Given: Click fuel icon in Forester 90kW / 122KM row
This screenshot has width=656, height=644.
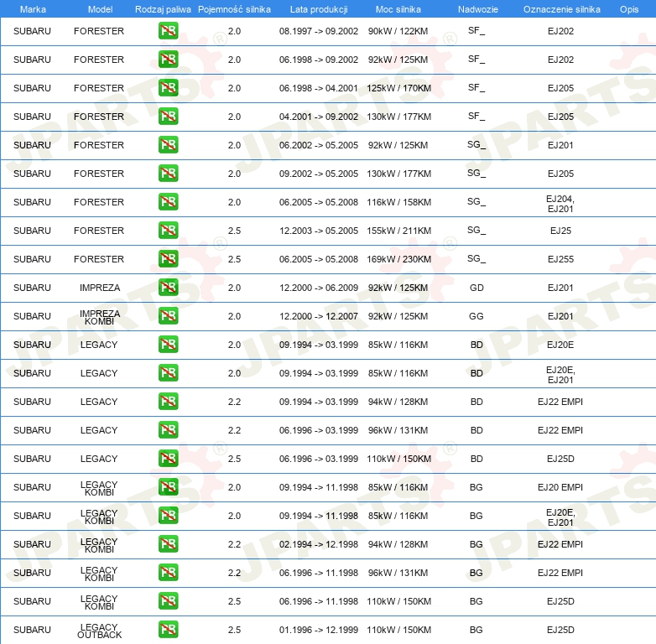Looking at the screenshot, I should point(168,31).
